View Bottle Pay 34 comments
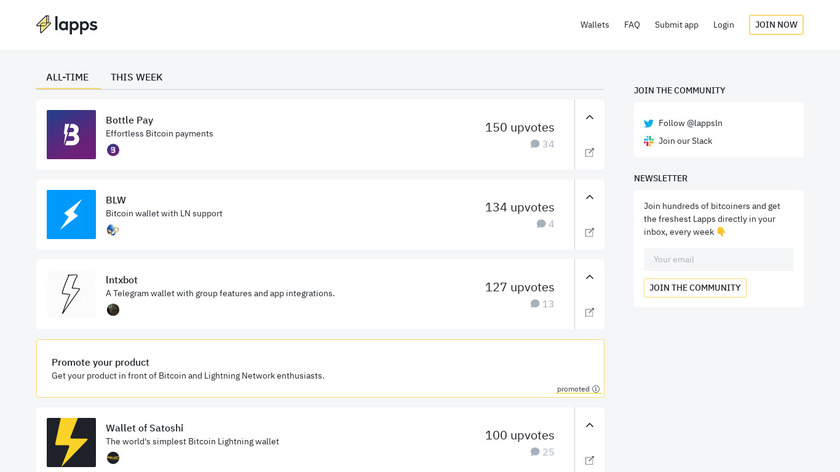The image size is (840, 472). [x=542, y=144]
